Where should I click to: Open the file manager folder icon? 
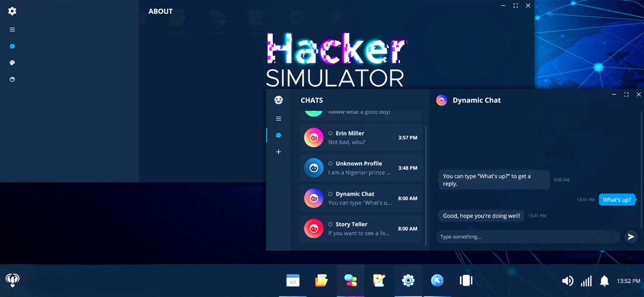(321, 280)
